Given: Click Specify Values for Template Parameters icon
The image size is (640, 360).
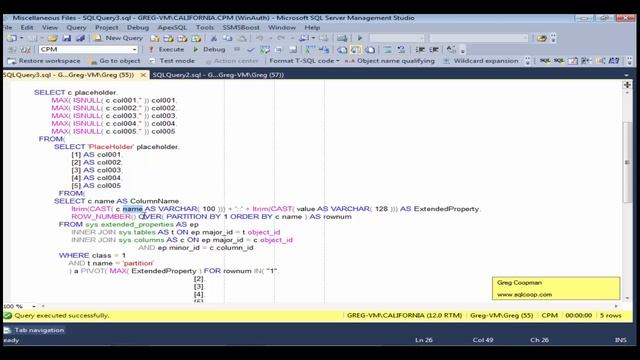Looking at the screenshot, I should pos(451,50).
